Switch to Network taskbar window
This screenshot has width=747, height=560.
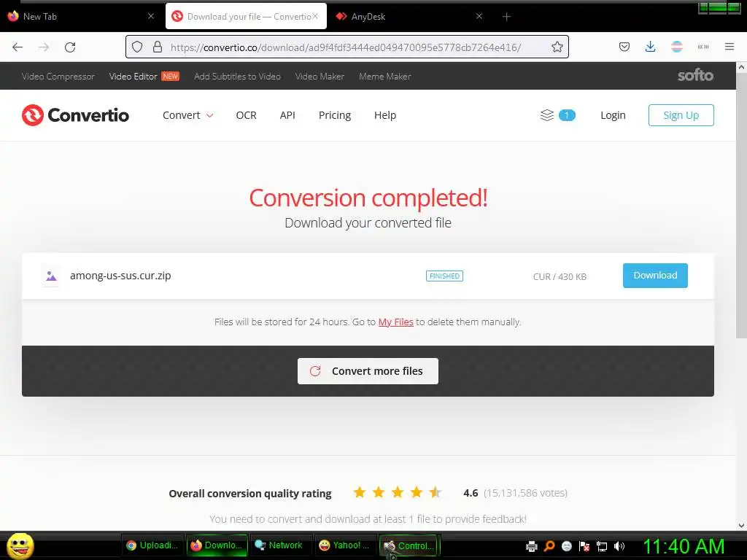(x=279, y=545)
